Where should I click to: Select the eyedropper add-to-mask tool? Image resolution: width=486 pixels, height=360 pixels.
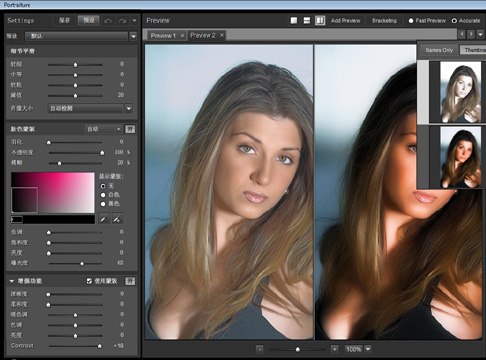click(117, 219)
